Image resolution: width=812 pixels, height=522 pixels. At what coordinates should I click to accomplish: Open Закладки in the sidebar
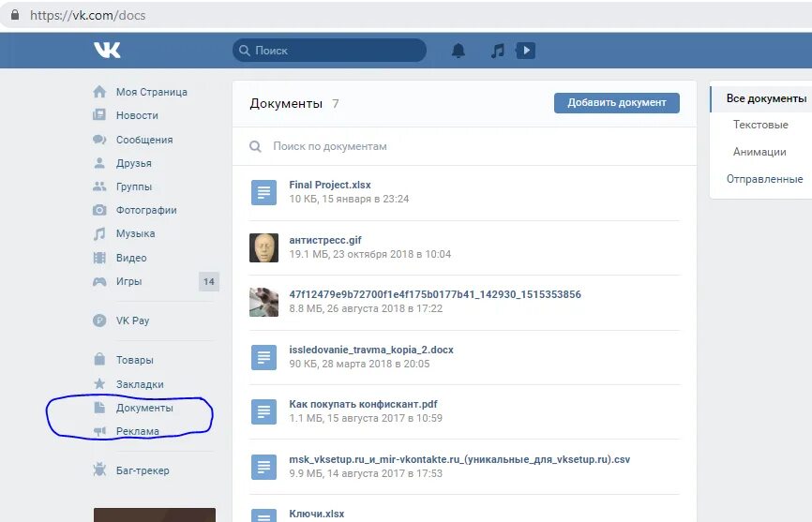[x=140, y=384]
